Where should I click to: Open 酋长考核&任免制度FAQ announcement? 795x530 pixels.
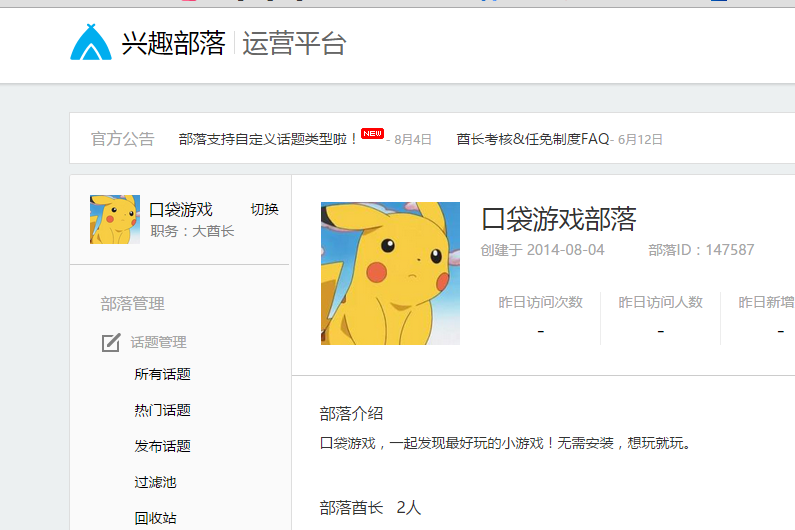pyautogui.click(x=532, y=139)
